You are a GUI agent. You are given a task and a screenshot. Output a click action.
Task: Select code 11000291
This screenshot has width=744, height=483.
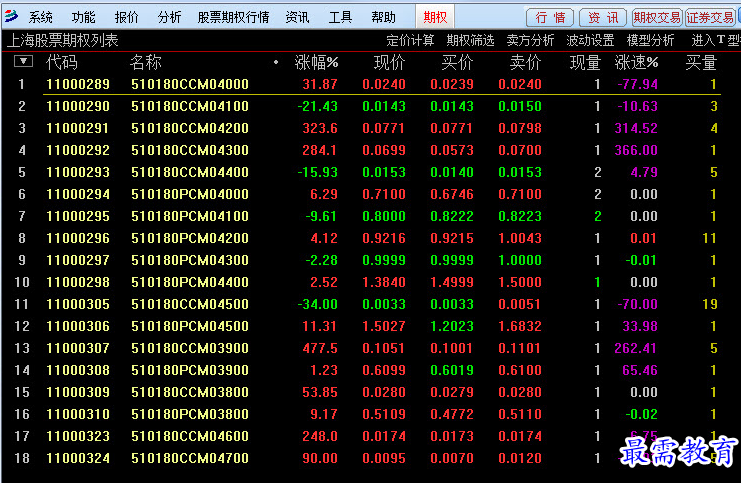(x=78, y=128)
